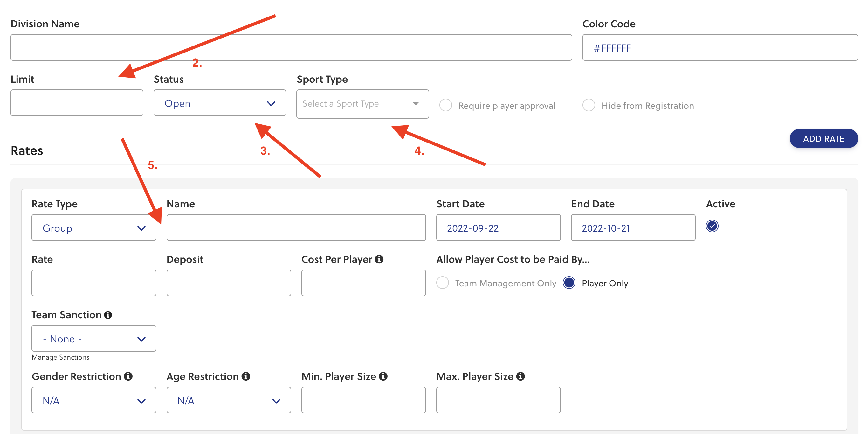Click the ADD RATE button
The height and width of the screenshot is (434, 868).
pos(823,139)
